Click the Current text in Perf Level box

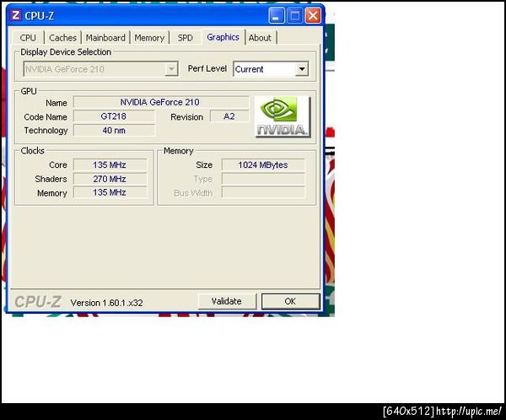click(249, 69)
